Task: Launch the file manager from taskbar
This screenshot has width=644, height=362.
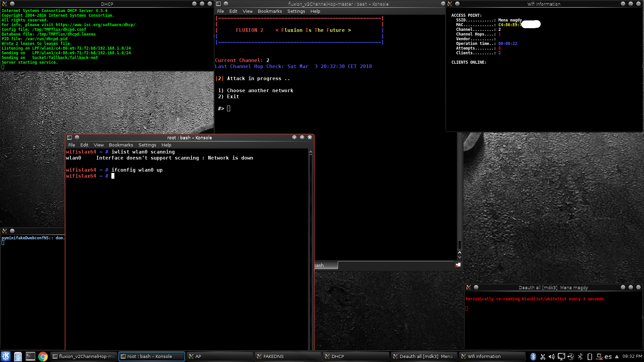Action: [18, 356]
